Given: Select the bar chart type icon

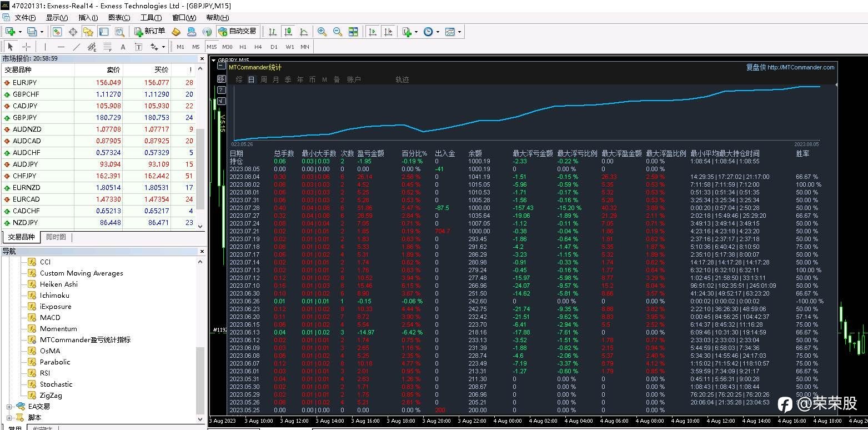Looking at the screenshot, I should click(x=273, y=32).
